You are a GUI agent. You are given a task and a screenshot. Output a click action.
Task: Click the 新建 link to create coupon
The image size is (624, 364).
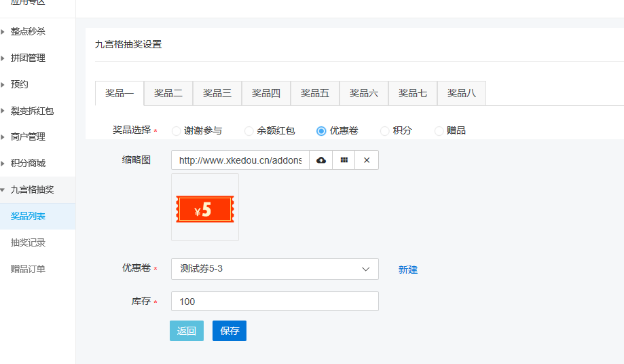coord(408,270)
